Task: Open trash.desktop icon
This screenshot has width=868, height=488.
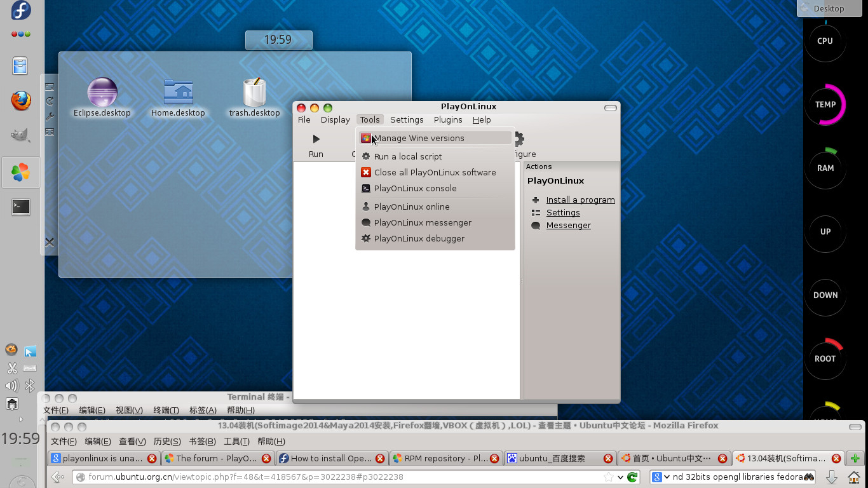Action: [x=254, y=98]
